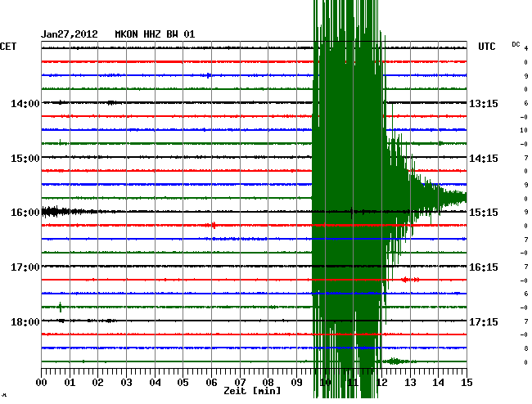This screenshot has height=404, width=532.
Task: Select the 12 minute axis tick label
Action: [381, 382]
